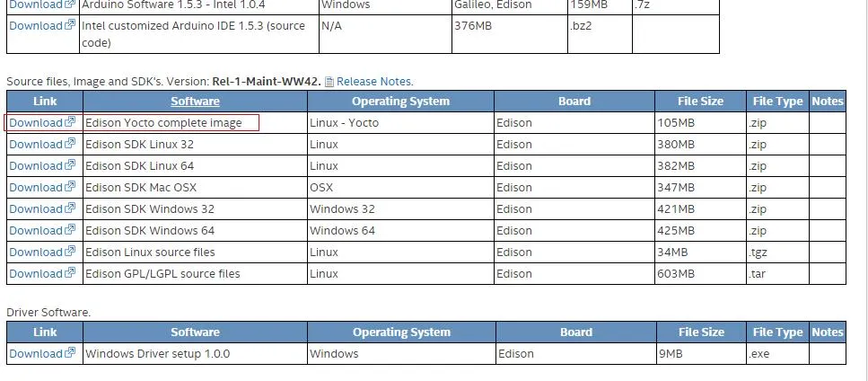Viewport: 868px width, 381px height.
Task: Click external-link icon for Windows Driver setup 1.0.0
Action: point(70,353)
